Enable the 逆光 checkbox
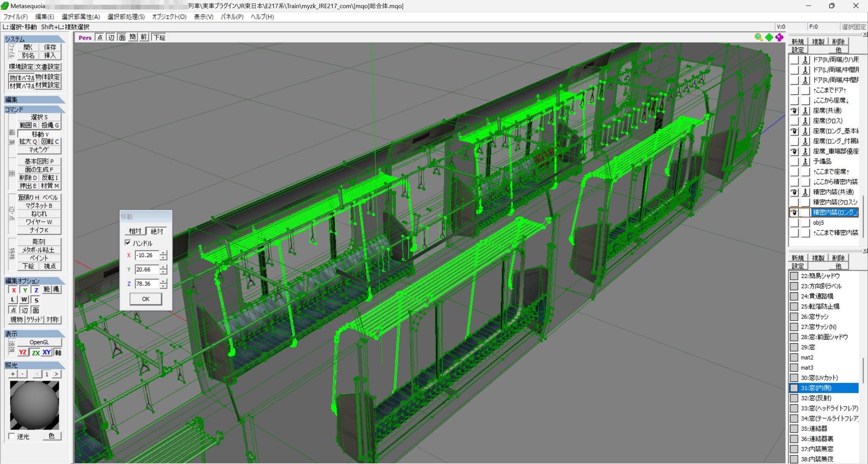The width and height of the screenshot is (868, 464). click(x=12, y=436)
